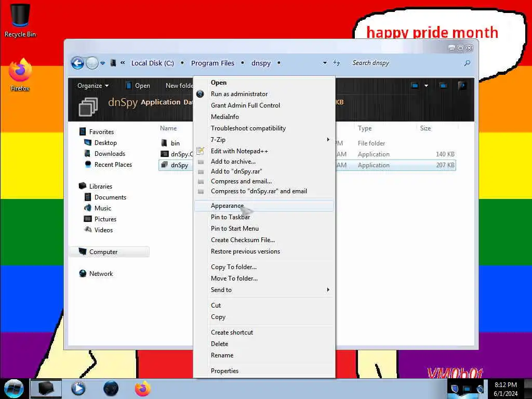Click the Explorer folder taskbar button
This screenshot has height=399, width=532.
point(46,389)
